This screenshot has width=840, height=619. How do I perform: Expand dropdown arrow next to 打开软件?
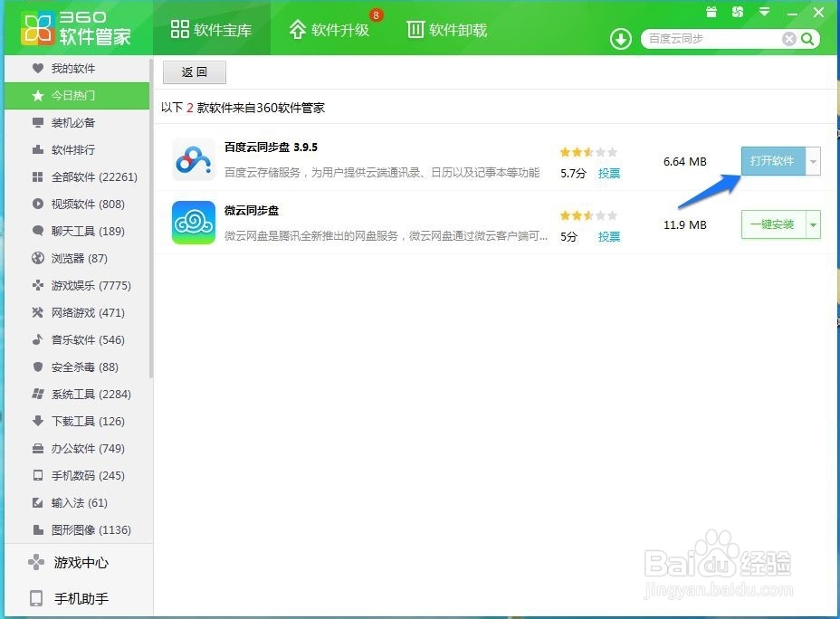[813, 161]
